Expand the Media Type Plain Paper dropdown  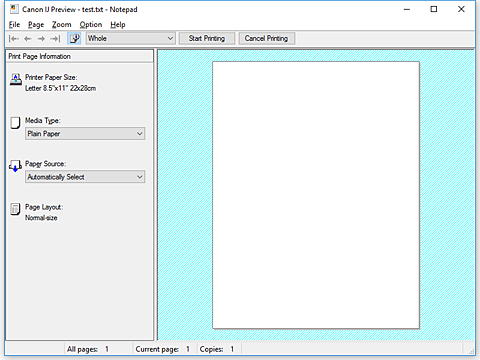point(85,134)
